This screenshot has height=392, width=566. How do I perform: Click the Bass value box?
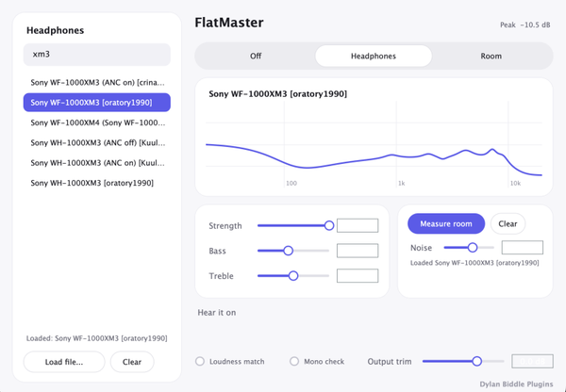[358, 251]
